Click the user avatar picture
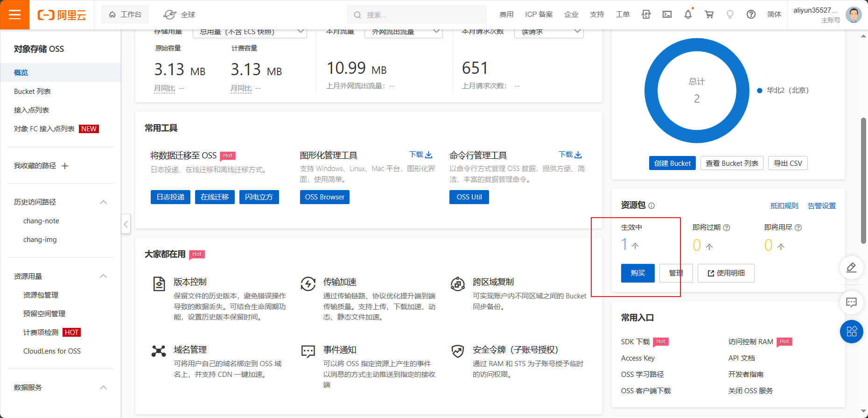Viewport: 868px width, 418px height. pyautogui.click(x=854, y=14)
